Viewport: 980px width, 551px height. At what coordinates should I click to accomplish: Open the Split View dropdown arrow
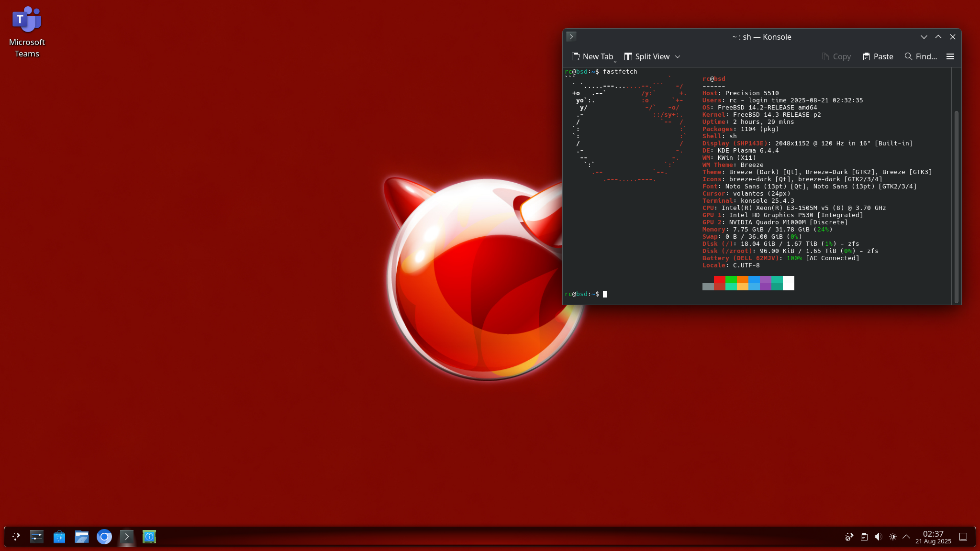pyautogui.click(x=678, y=56)
